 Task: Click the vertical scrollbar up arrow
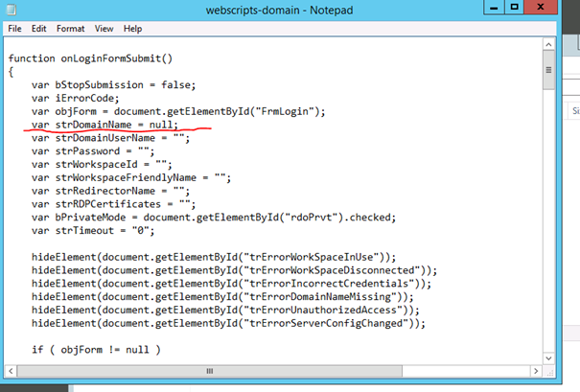[x=548, y=45]
